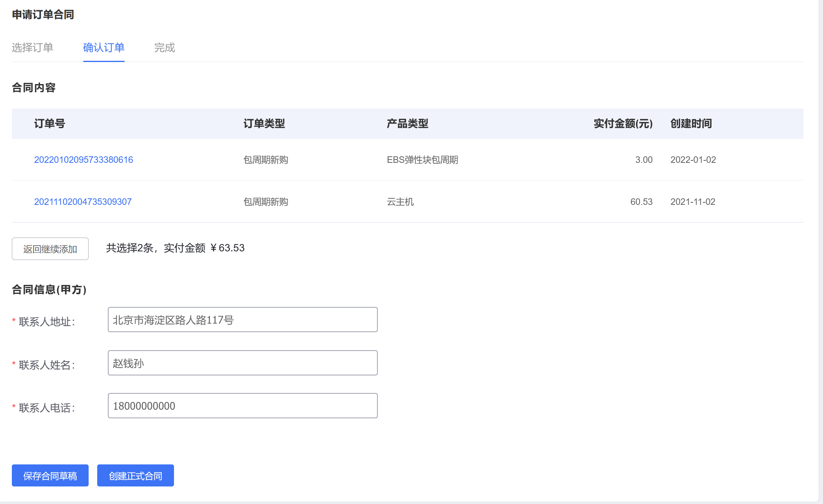Image resolution: width=823 pixels, height=504 pixels.
Task: Select the 确认订单 tab
Action: pyautogui.click(x=104, y=48)
